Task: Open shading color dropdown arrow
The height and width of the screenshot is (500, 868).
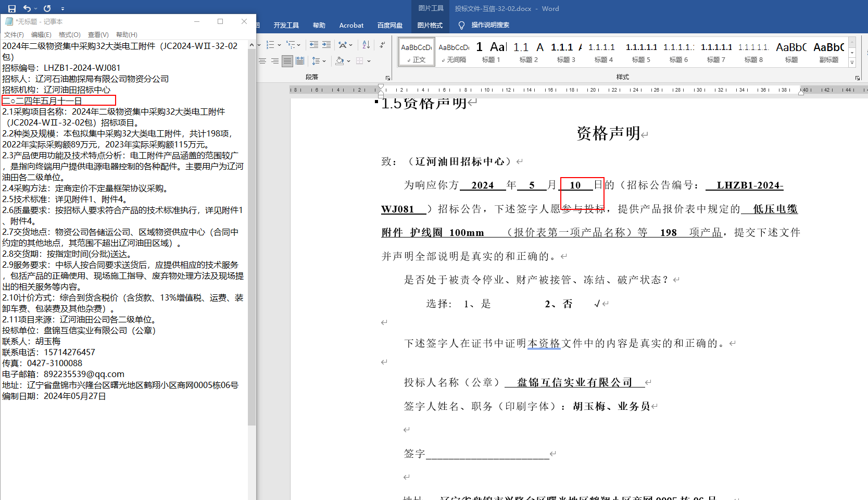Action: [348, 61]
